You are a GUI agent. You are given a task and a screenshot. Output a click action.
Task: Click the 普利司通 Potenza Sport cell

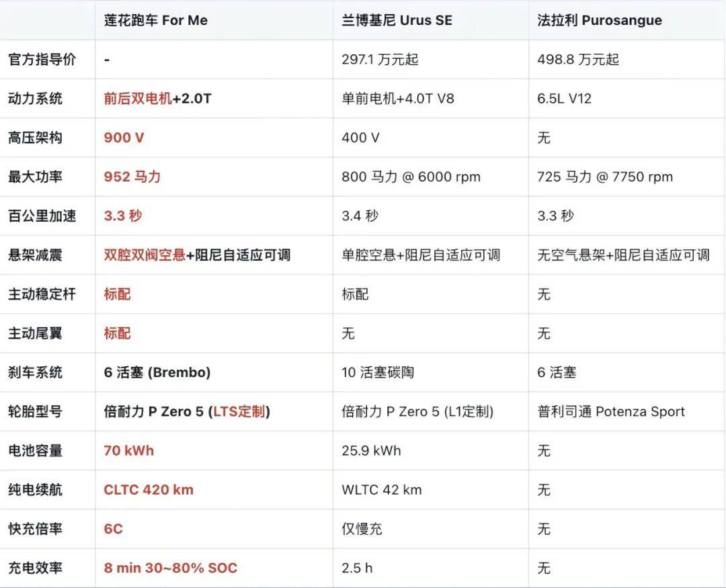(611, 411)
